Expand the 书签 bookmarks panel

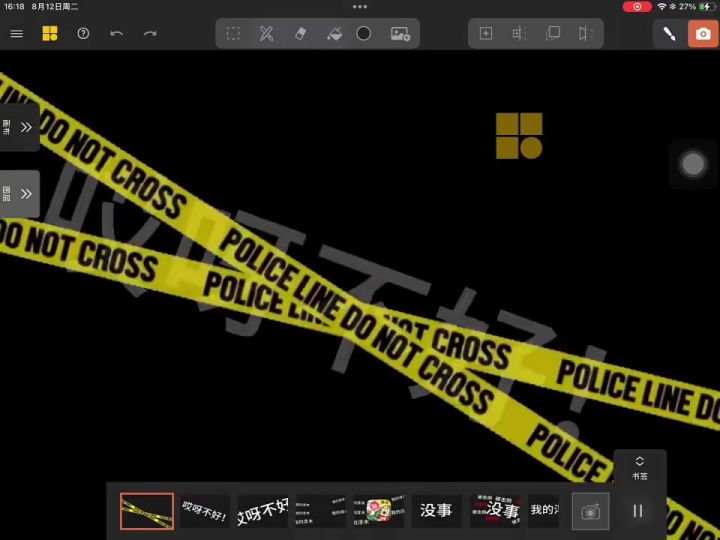point(639,468)
